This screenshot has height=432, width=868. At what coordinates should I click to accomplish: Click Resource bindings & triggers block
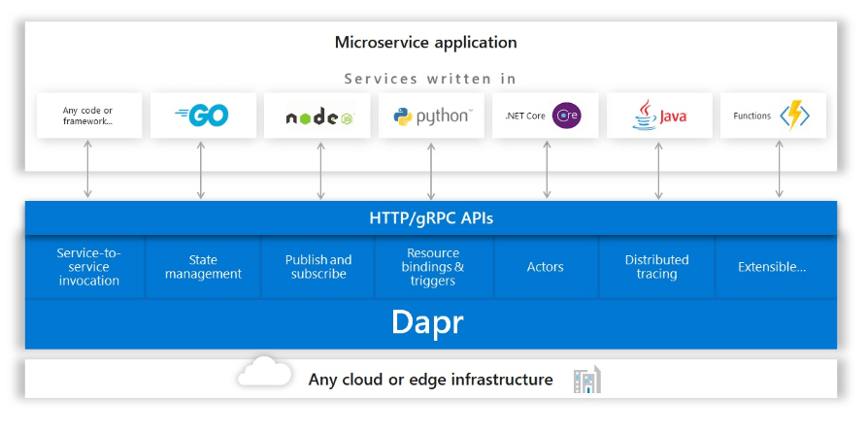[x=433, y=267]
